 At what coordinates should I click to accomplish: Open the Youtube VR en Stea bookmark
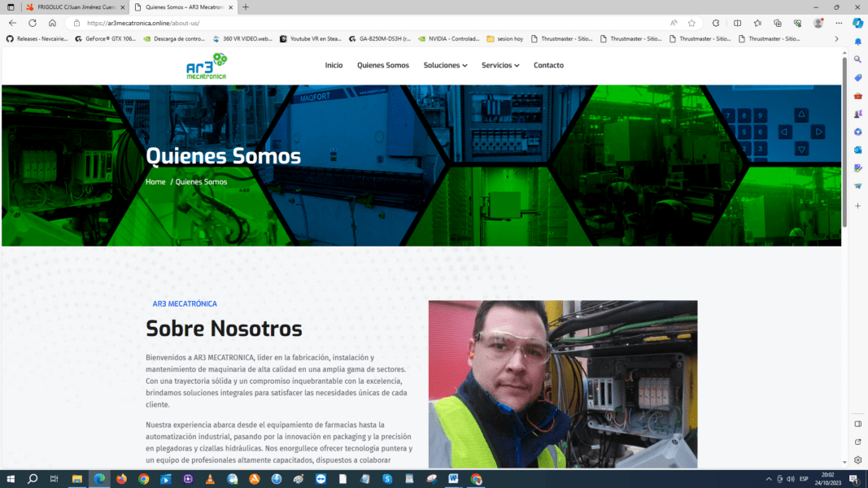pyautogui.click(x=311, y=39)
